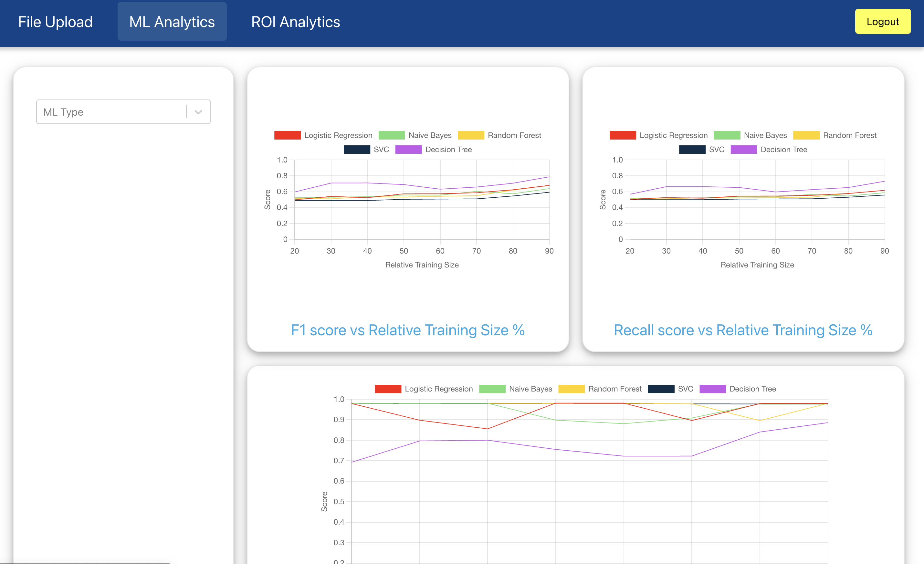Toggle Decision Tree in the Recall chart legend
The image size is (924, 564).
point(769,150)
